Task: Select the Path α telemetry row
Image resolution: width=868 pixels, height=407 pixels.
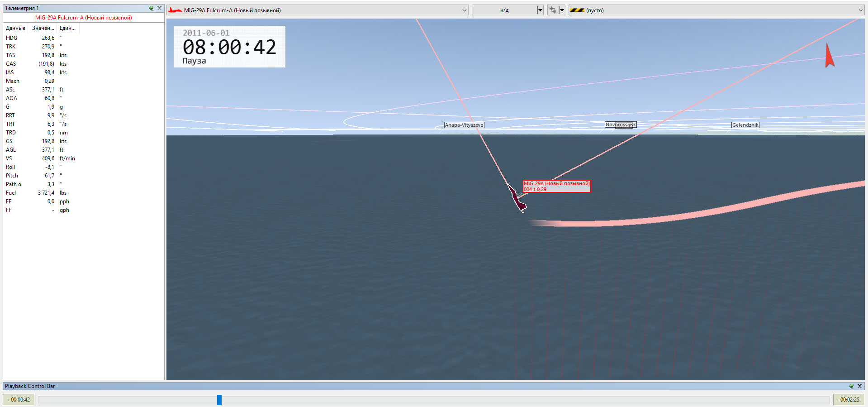Action: tap(84, 184)
